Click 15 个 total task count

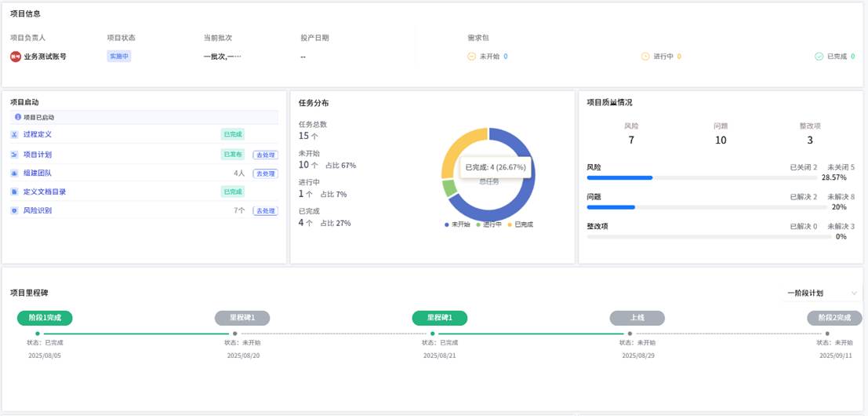308,136
